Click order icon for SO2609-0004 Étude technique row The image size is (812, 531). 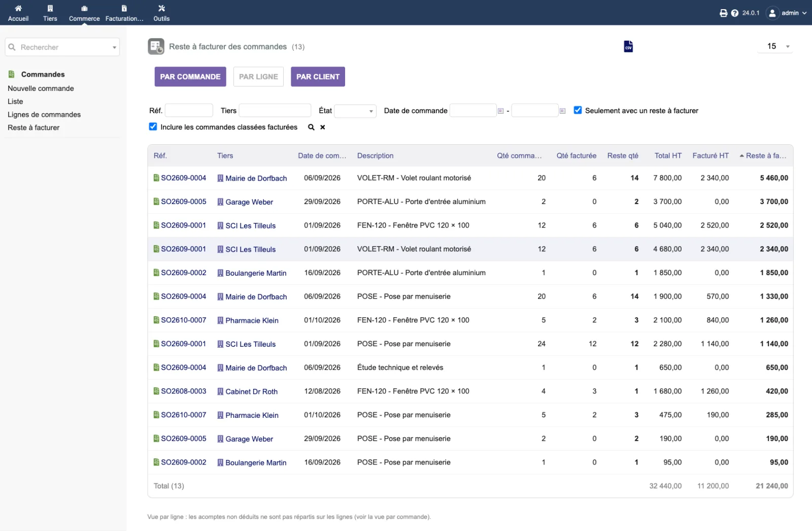[x=156, y=368]
